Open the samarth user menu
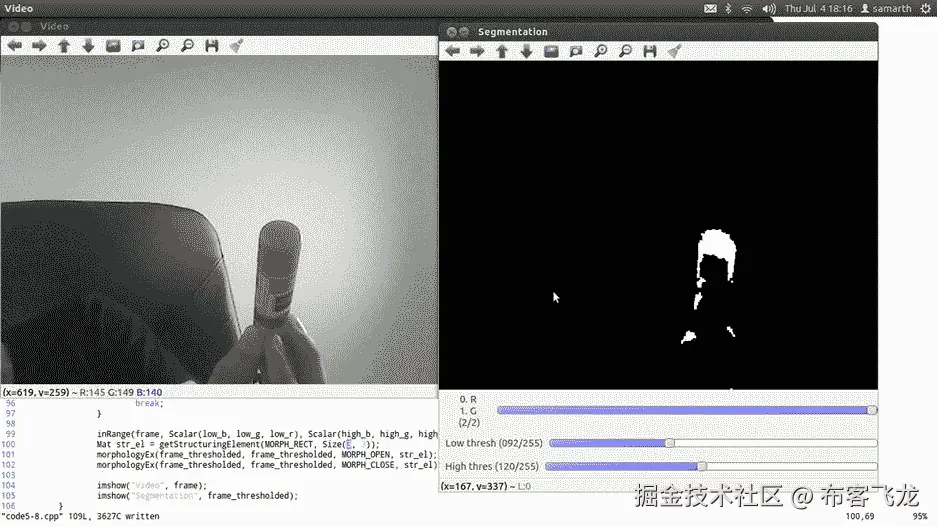 tap(886, 8)
